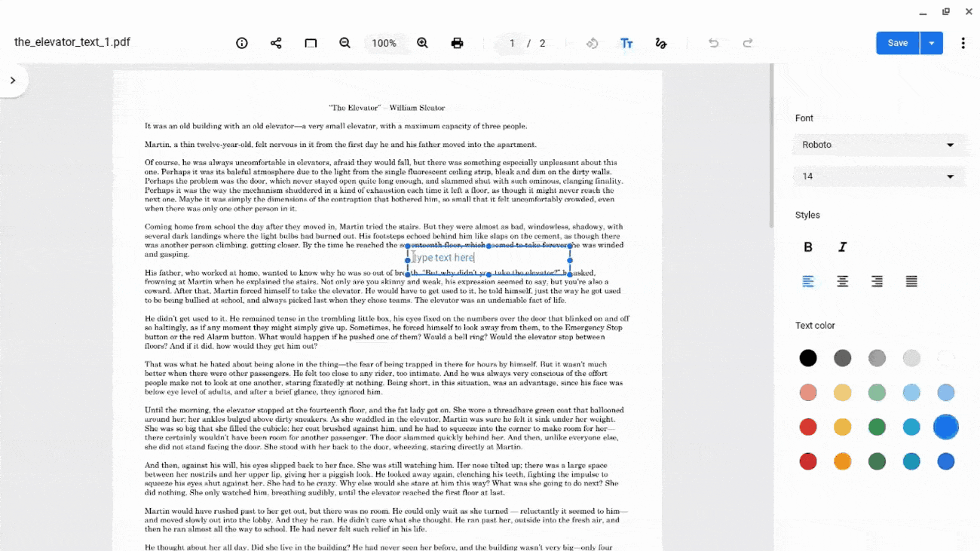Image resolution: width=980 pixels, height=551 pixels.
Task: Select the freehand draw tool
Action: (x=661, y=43)
